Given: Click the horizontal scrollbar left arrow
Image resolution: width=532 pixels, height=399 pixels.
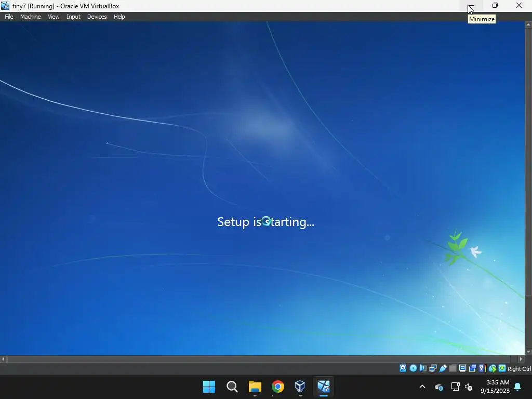Looking at the screenshot, I should pos(4,359).
